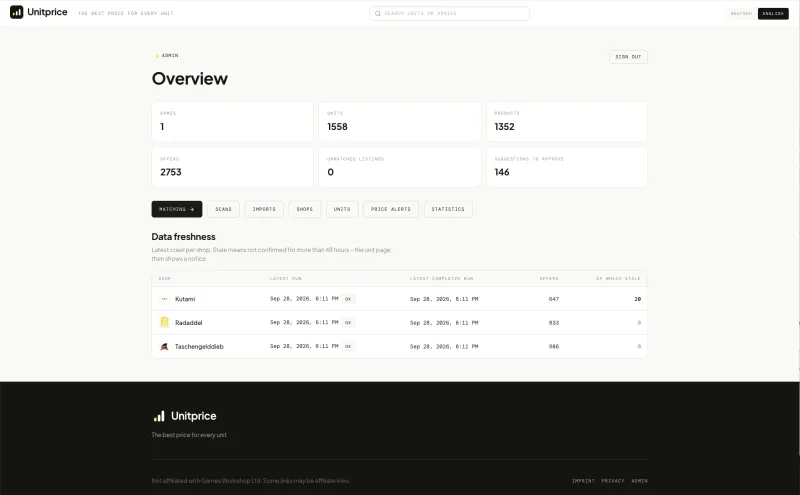The height and width of the screenshot is (495, 800).
Task: Click the Latest Run column header
Action: click(x=286, y=279)
